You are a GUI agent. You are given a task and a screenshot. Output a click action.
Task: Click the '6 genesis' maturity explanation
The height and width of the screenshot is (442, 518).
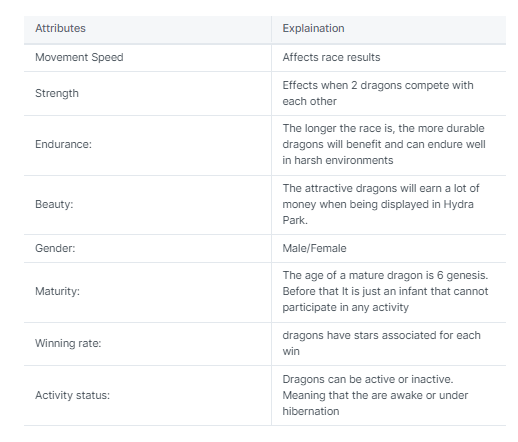[385, 291]
